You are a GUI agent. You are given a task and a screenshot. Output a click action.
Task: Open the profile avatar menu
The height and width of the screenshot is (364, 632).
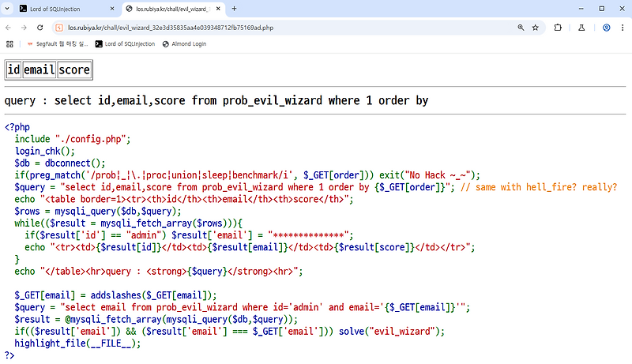point(606,28)
